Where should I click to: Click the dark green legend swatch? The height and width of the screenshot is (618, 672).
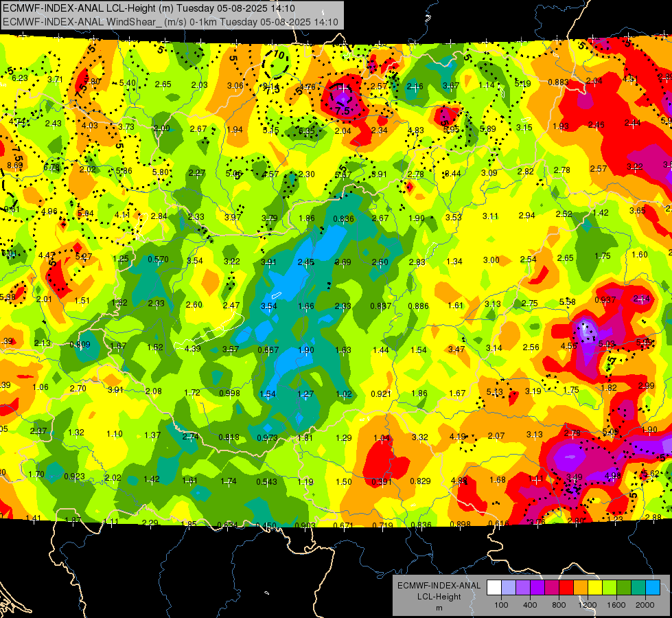(x=624, y=587)
